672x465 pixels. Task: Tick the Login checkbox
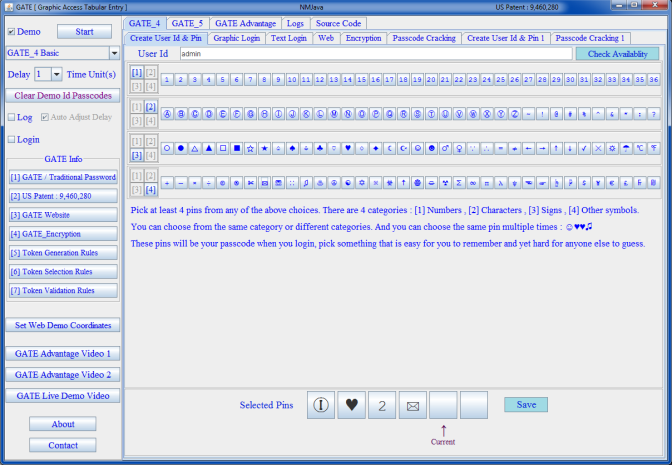click(x=12, y=140)
